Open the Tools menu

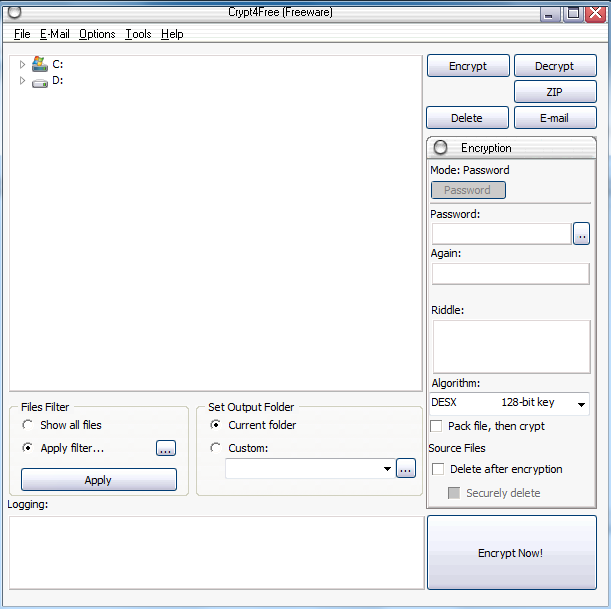click(138, 34)
